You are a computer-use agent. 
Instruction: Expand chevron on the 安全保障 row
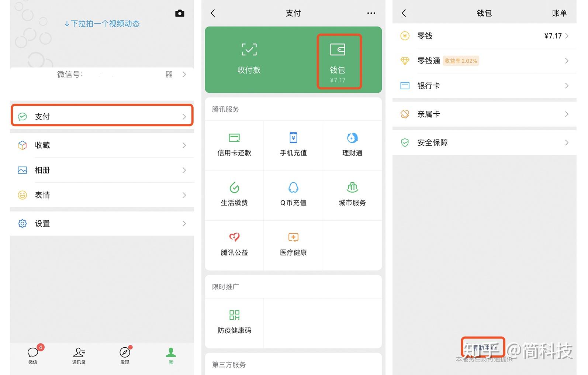[x=567, y=142]
